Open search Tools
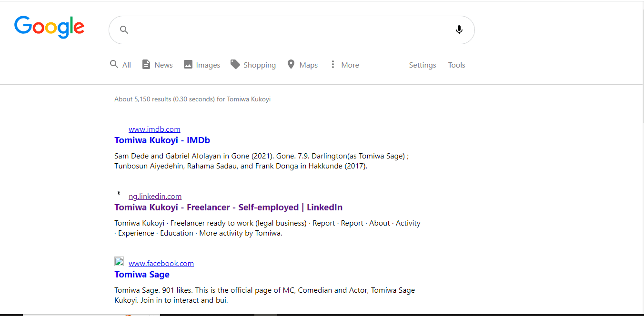Screen dimensions: 644x316 (456, 65)
